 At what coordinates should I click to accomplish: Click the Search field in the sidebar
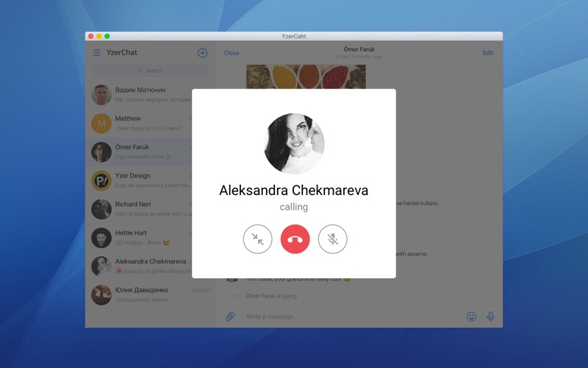click(x=150, y=71)
